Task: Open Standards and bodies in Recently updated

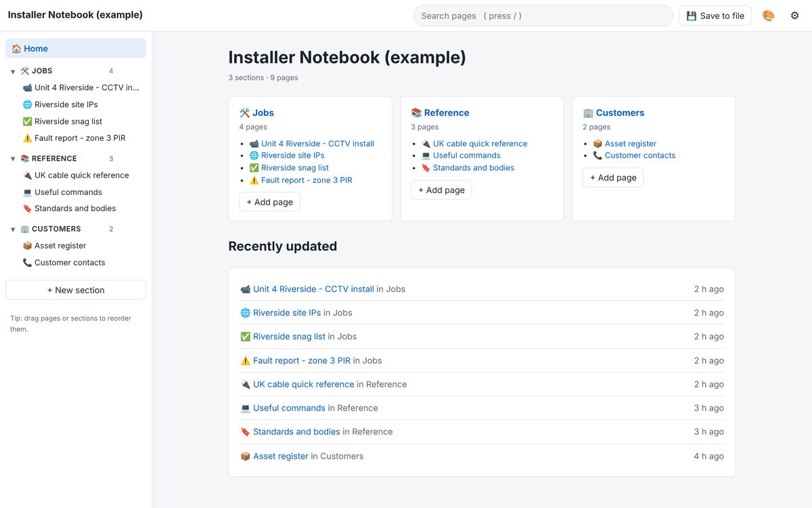Action: point(290,432)
